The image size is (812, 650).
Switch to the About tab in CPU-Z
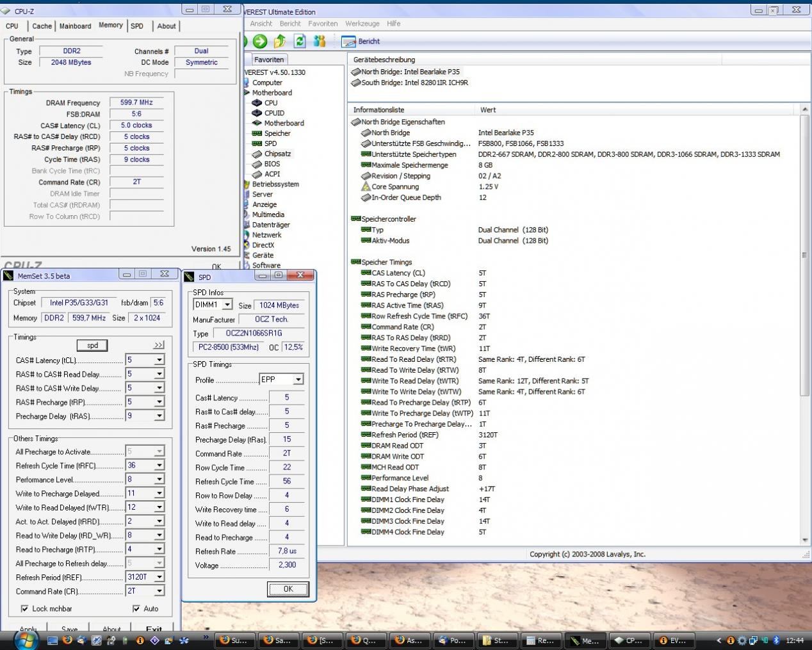pyautogui.click(x=166, y=26)
